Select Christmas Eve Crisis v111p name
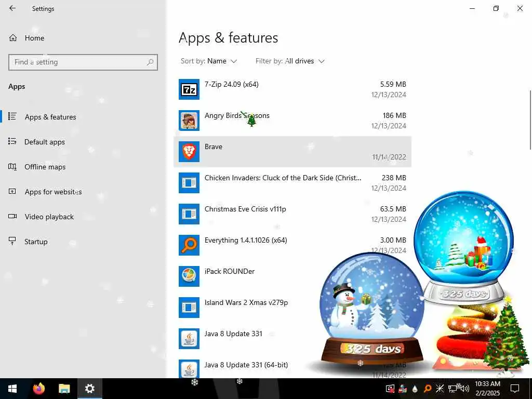The height and width of the screenshot is (399, 532). 245,209
